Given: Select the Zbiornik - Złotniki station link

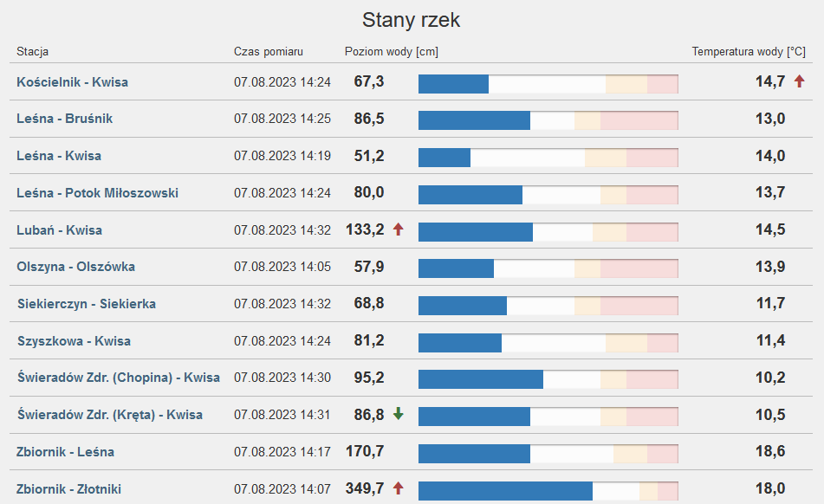Looking at the screenshot, I should 68,489.
